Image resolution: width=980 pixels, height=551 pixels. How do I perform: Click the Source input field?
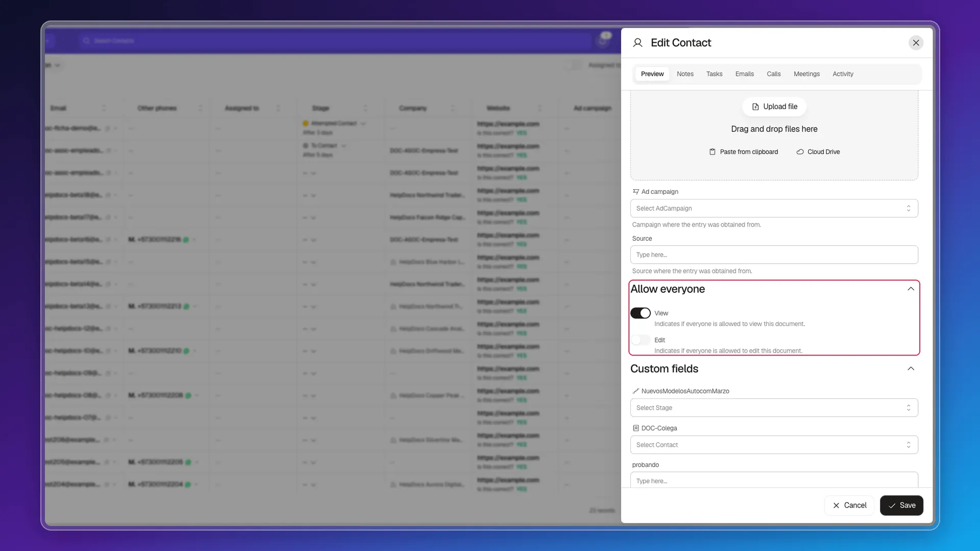(x=774, y=255)
